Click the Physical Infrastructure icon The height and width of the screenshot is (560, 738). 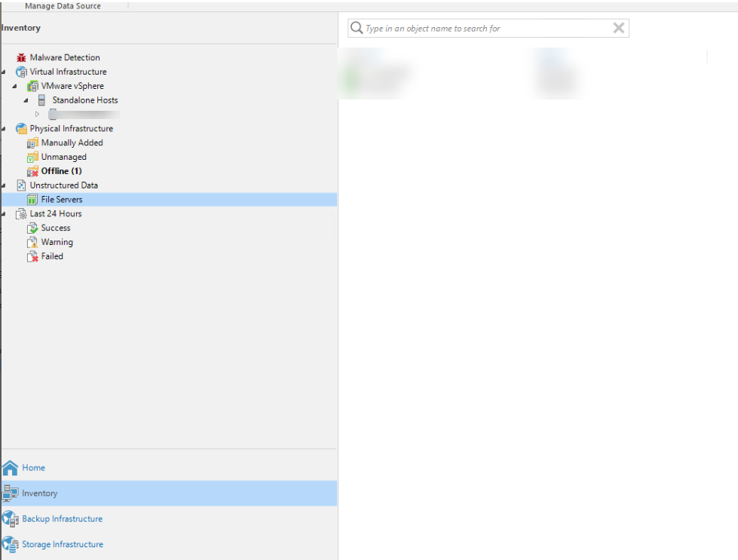coord(21,129)
